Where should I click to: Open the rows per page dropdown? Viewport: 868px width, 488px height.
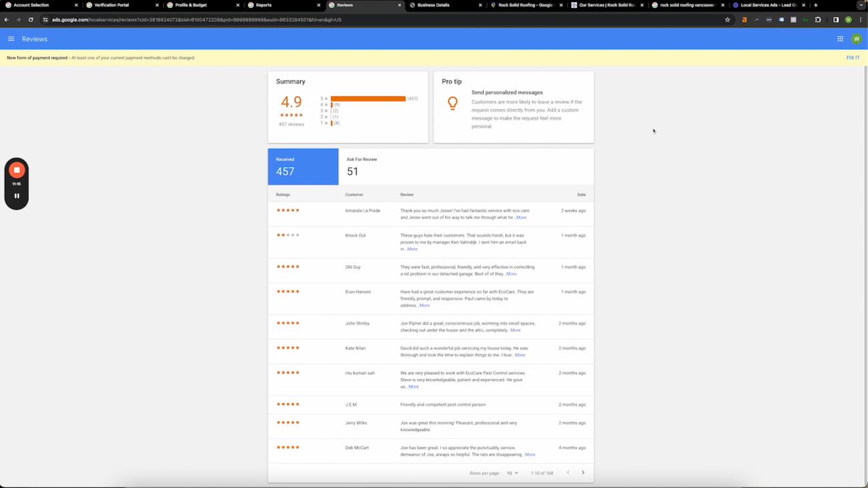point(513,473)
